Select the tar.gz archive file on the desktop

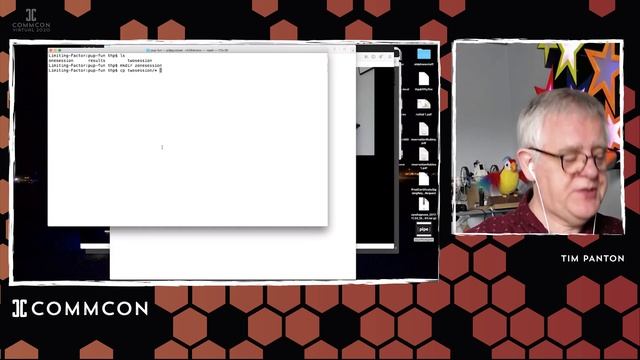click(x=424, y=204)
